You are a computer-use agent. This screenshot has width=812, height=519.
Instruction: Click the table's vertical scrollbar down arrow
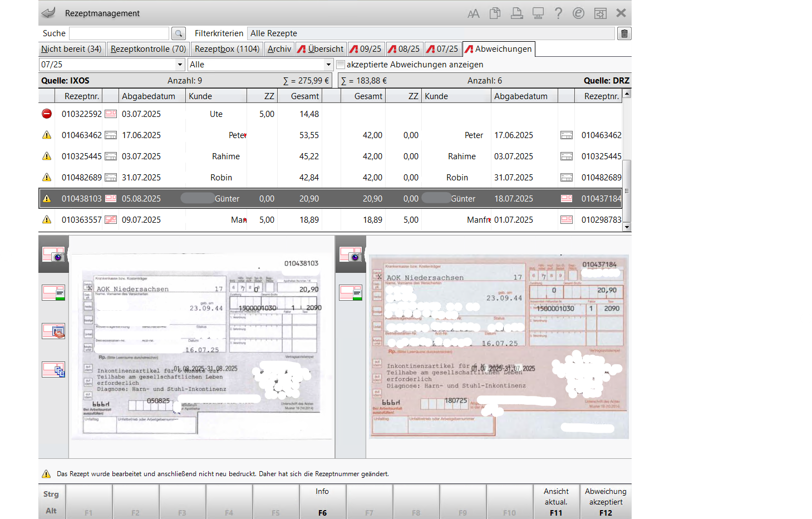(627, 227)
